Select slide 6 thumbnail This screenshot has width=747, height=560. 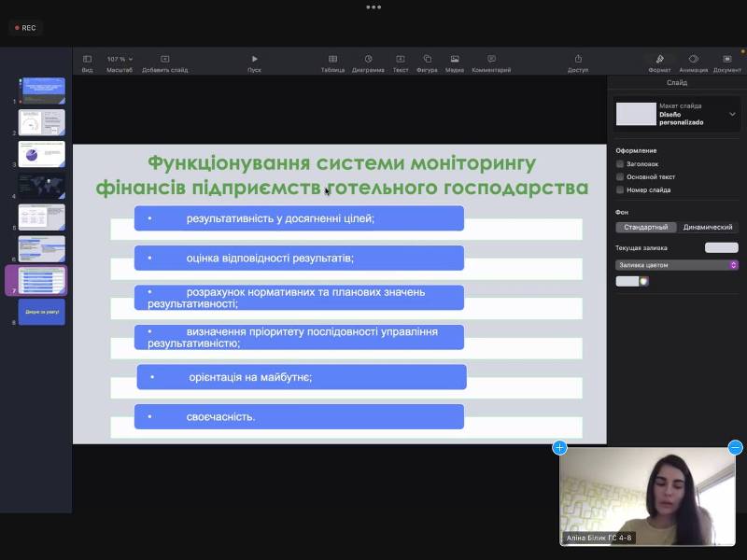(42, 248)
